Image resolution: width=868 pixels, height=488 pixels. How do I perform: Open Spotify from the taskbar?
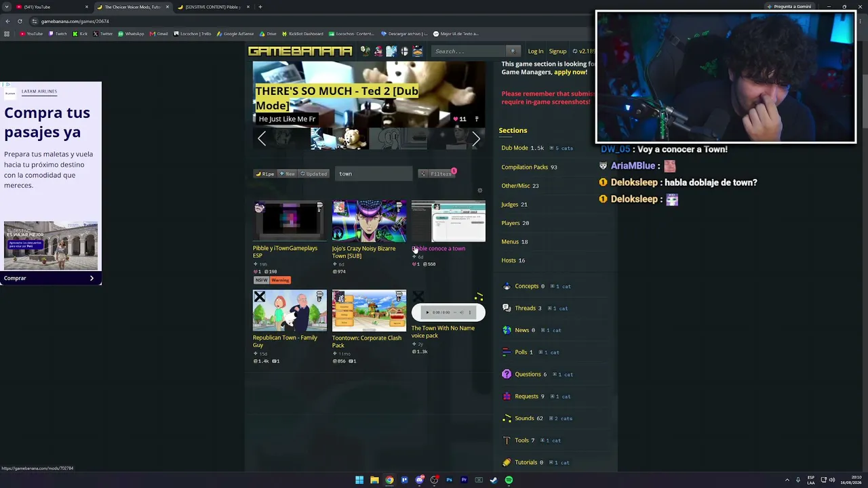[x=509, y=480]
